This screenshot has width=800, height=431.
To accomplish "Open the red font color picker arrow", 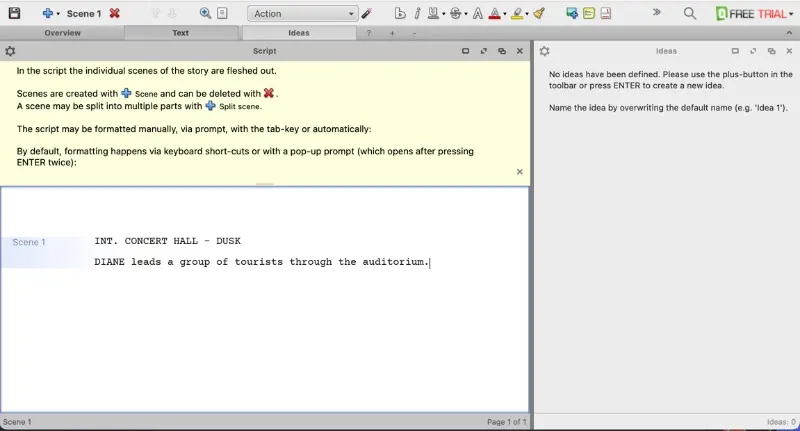I will point(505,15).
